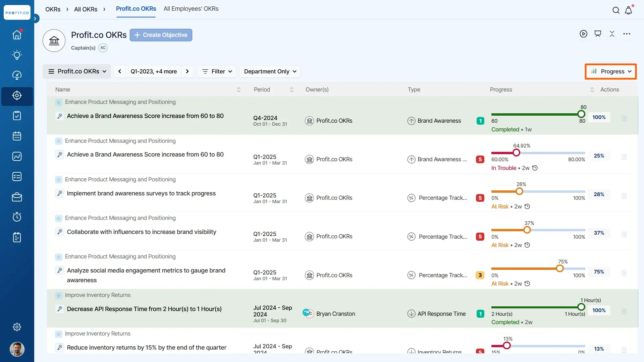
Task: Open 'Collaborate with influencers to increase brand visibility'
Action: point(142,232)
